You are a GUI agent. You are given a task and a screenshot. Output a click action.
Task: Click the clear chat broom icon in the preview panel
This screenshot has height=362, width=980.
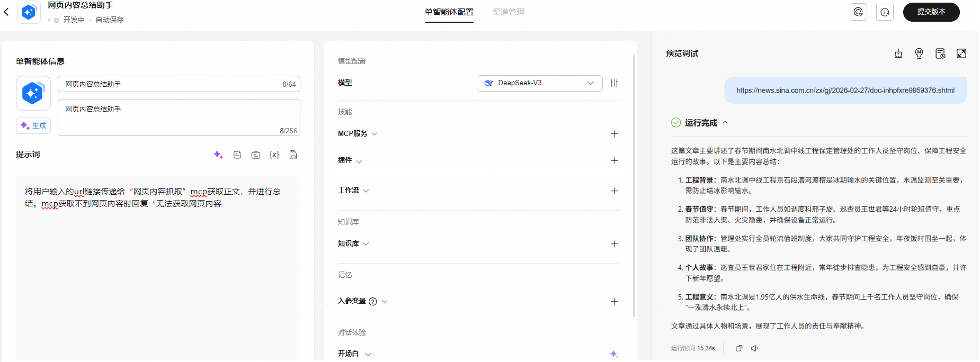tap(898, 53)
